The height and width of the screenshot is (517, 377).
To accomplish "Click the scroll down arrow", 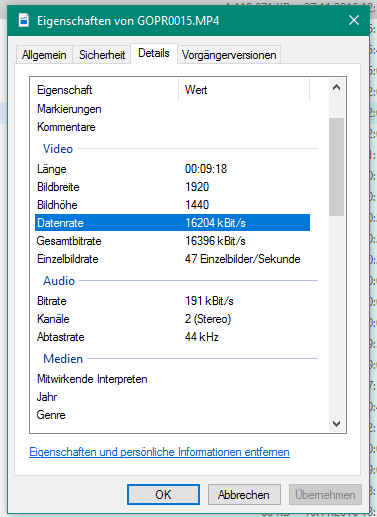I will click(x=336, y=424).
